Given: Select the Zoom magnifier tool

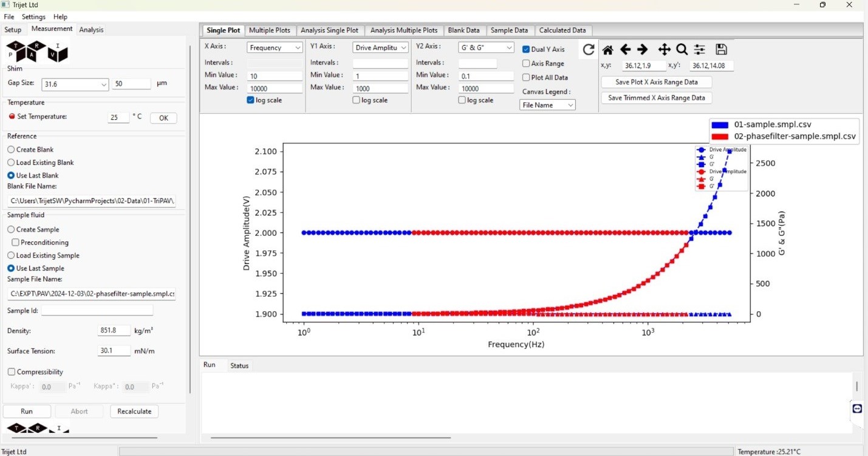Looking at the screenshot, I should tap(682, 50).
